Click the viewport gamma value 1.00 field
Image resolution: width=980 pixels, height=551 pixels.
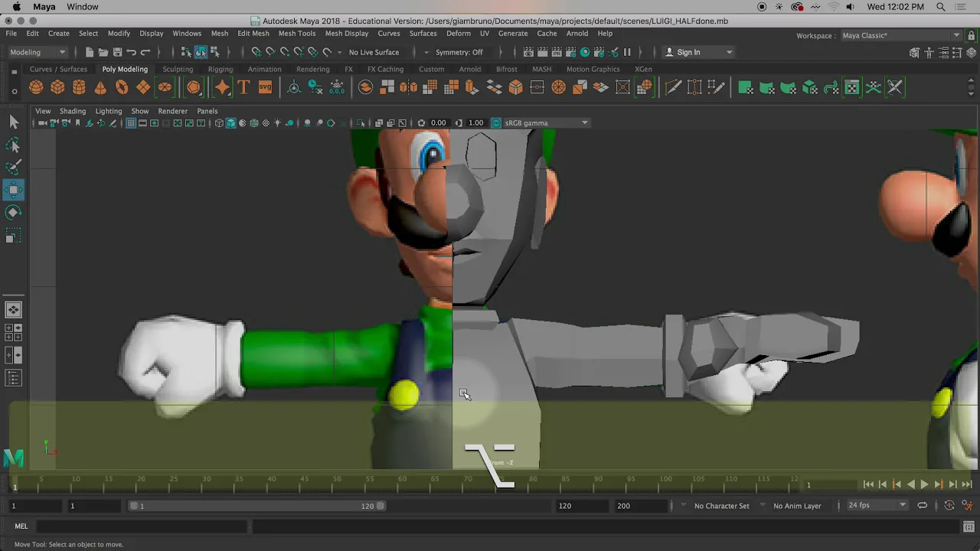[475, 123]
